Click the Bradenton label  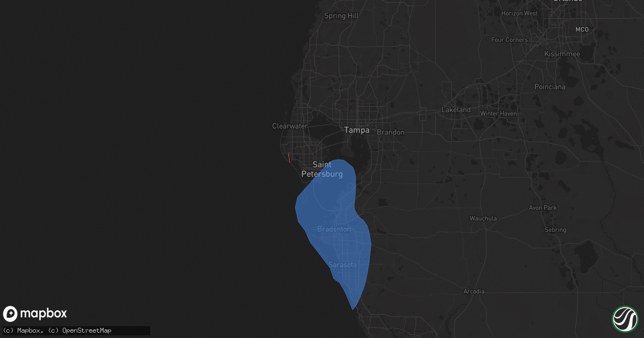(334, 229)
